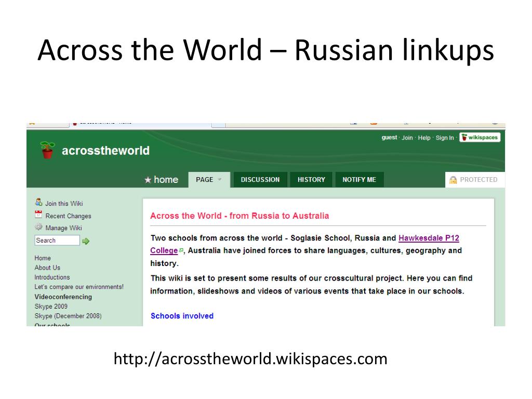The height and width of the screenshot is (399, 532).
Task: Switch to the DISCUSSION tab
Action: 260,179
